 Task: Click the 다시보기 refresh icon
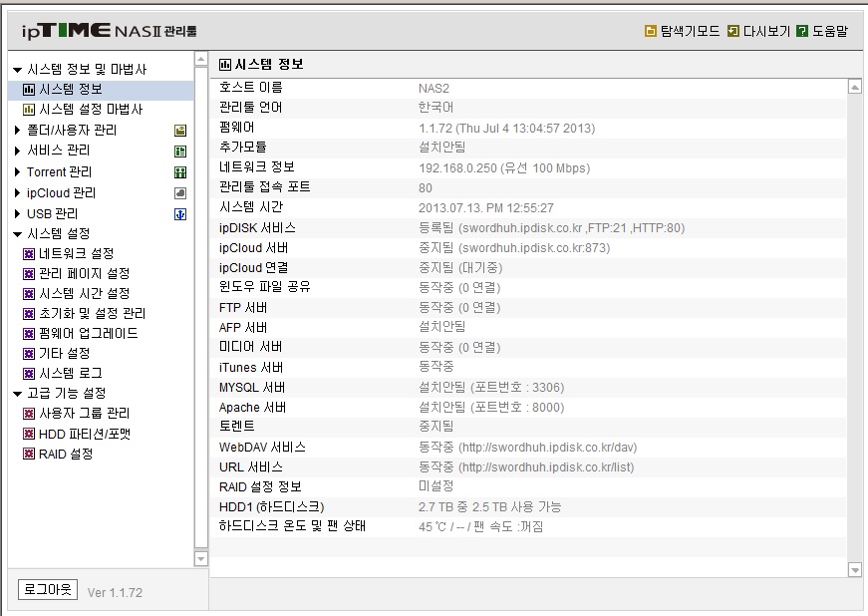(732, 31)
